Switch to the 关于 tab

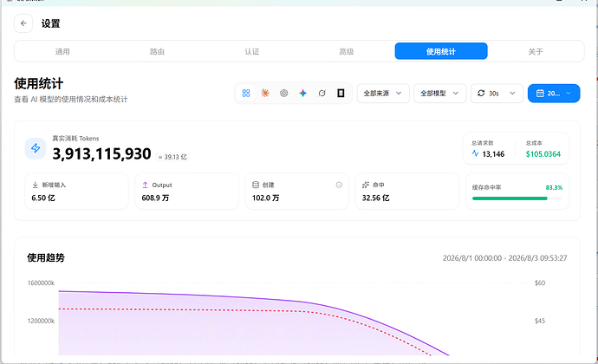pyautogui.click(x=536, y=51)
